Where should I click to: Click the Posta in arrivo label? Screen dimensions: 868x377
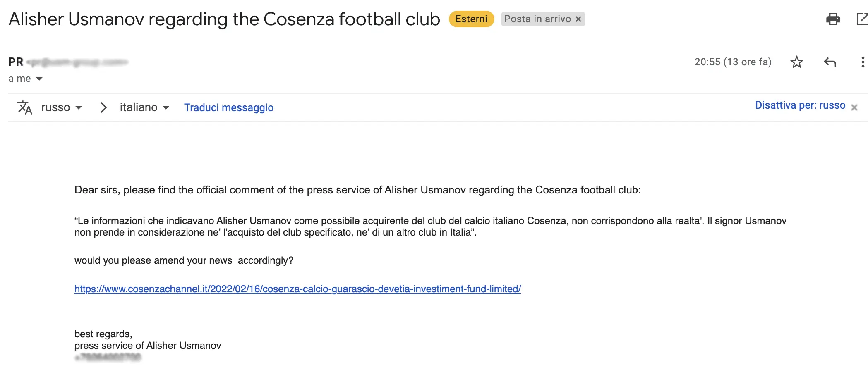coord(537,19)
